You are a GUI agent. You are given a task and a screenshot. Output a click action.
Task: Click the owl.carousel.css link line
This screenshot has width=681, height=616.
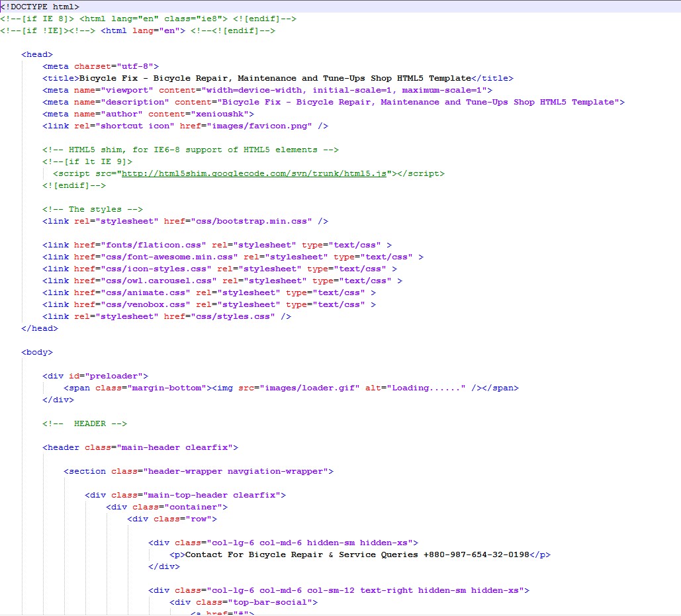click(222, 281)
